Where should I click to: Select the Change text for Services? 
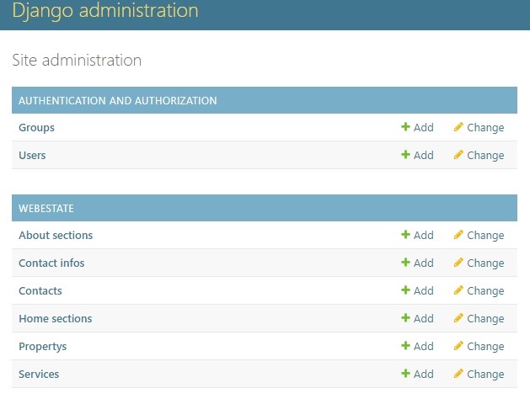(485, 374)
